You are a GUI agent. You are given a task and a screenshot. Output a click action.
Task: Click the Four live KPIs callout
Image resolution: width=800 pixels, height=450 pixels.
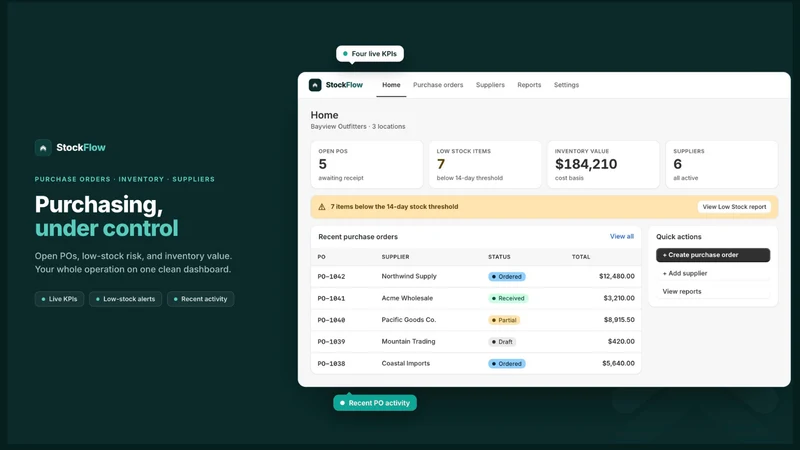(370, 54)
